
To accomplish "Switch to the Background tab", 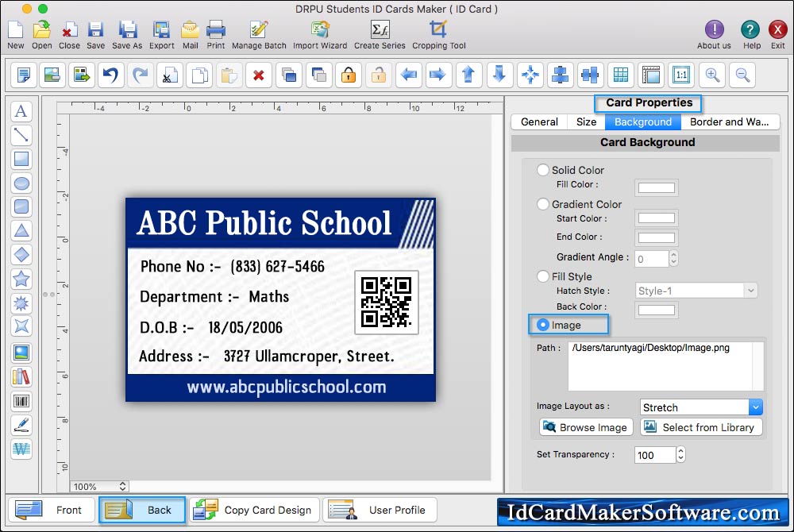I will (x=642, y=122).
